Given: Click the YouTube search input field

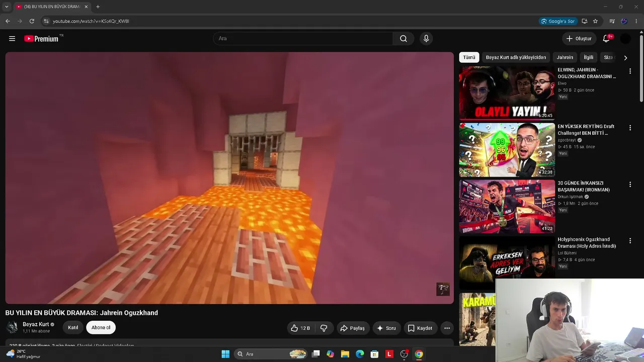Looking at the screenshot, I should pyautogui.click(x=303, y=39).
